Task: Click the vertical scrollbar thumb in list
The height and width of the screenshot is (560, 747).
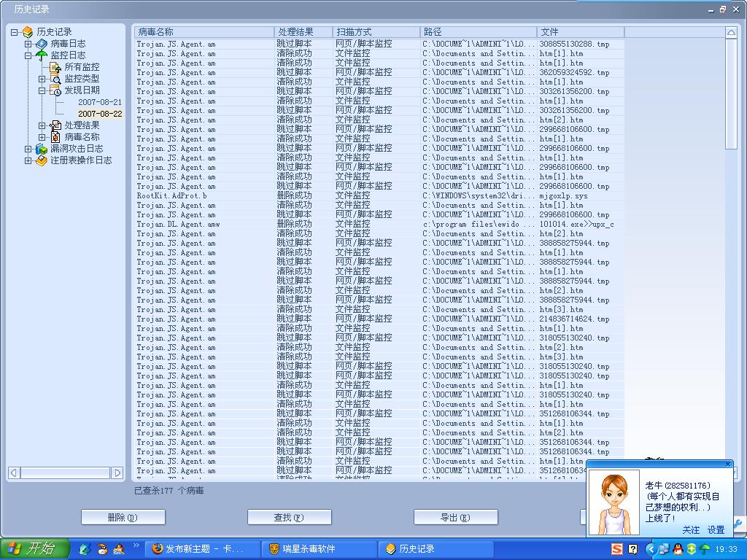Action: point(731,94)
